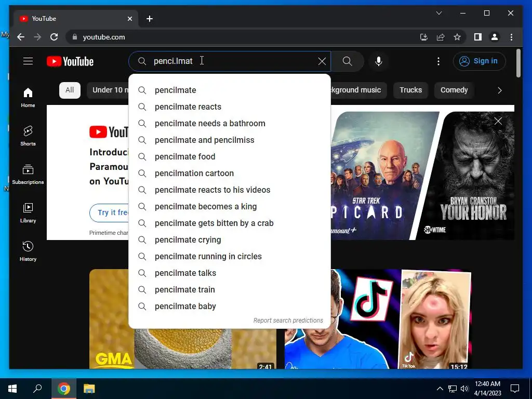Close the YouTube browser tab
The height and width of the screenshot is (399, 532).
(129, 19)
